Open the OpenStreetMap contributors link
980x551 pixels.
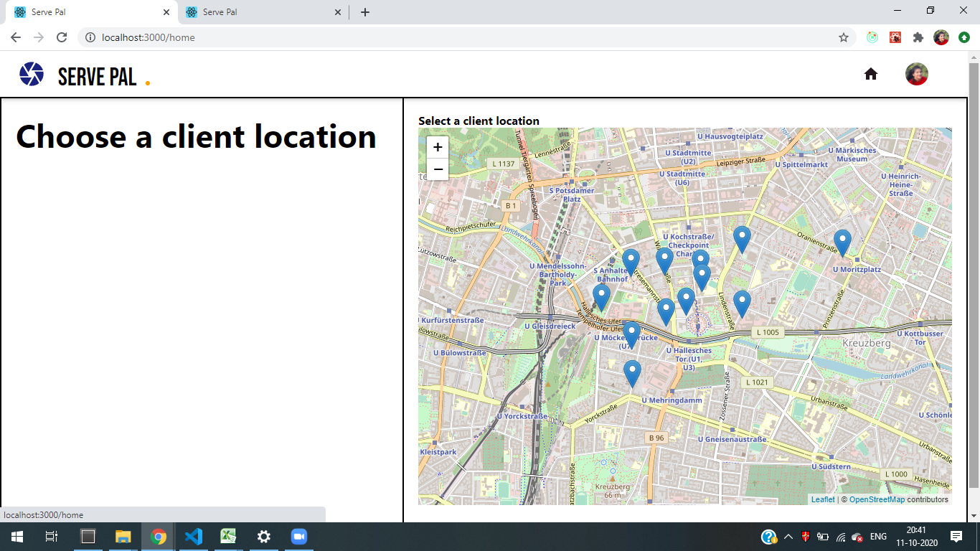tap(877, 499)
